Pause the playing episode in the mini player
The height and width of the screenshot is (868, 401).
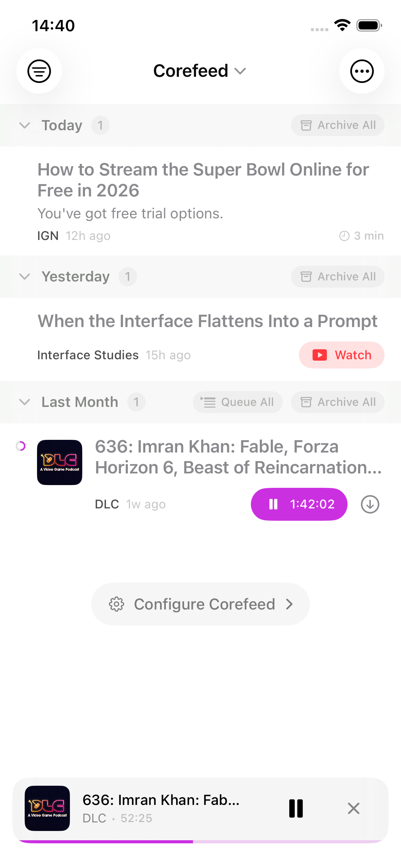295,808
